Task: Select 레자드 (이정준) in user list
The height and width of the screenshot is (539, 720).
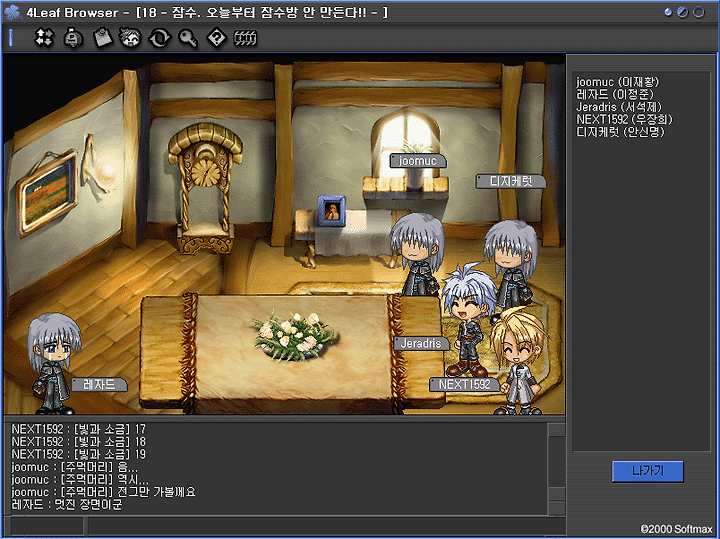Action: (615, 94)
